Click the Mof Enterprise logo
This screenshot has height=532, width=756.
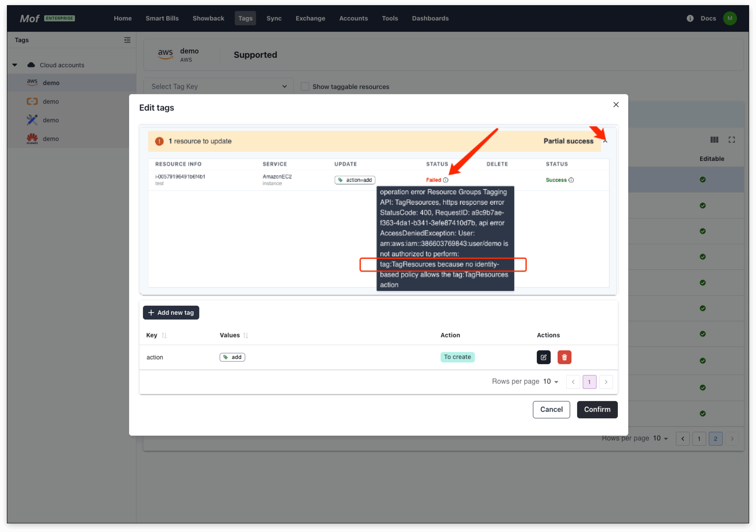coord(47,18)
